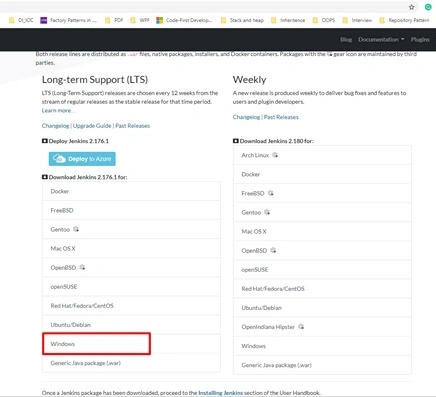Select FreeBSD under Weekly downloads

(x=322, y=193)
